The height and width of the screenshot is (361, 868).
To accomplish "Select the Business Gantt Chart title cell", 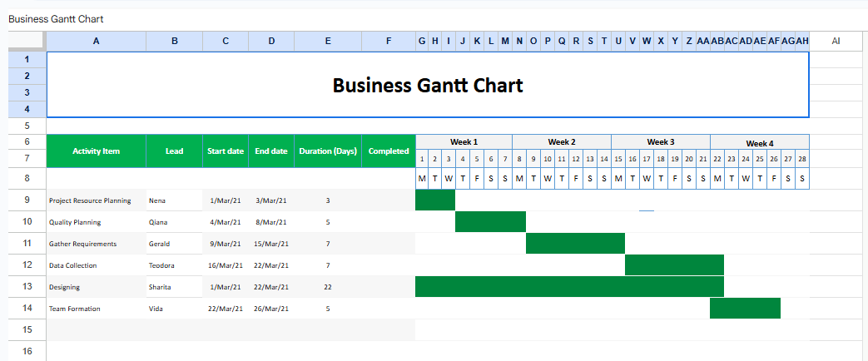I will pos(428,85).
